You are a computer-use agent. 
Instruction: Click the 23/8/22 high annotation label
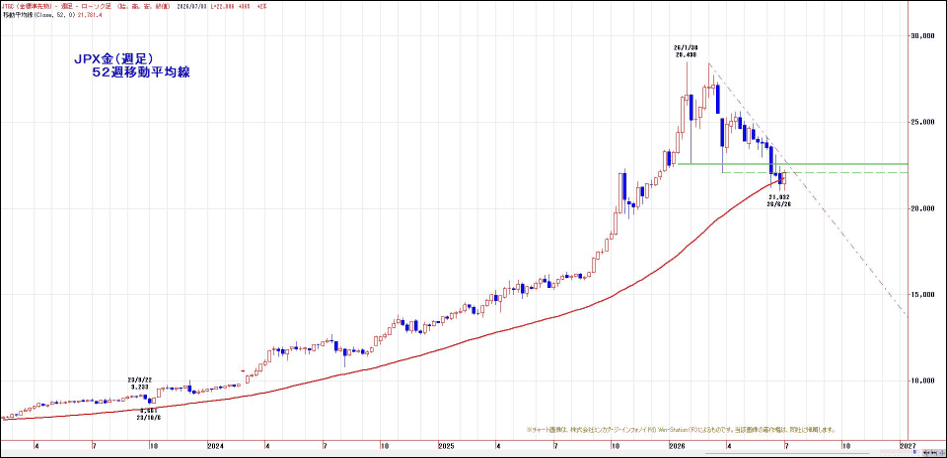pyautogui.click(x=140, y=380)
